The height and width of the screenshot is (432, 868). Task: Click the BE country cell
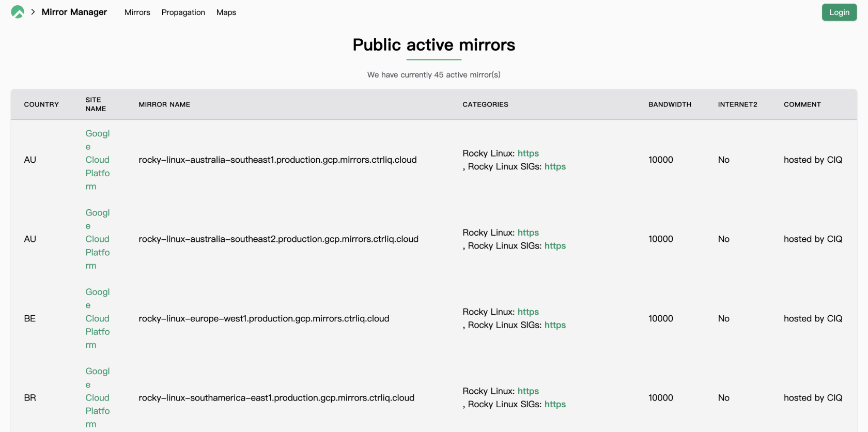point(30,318)
